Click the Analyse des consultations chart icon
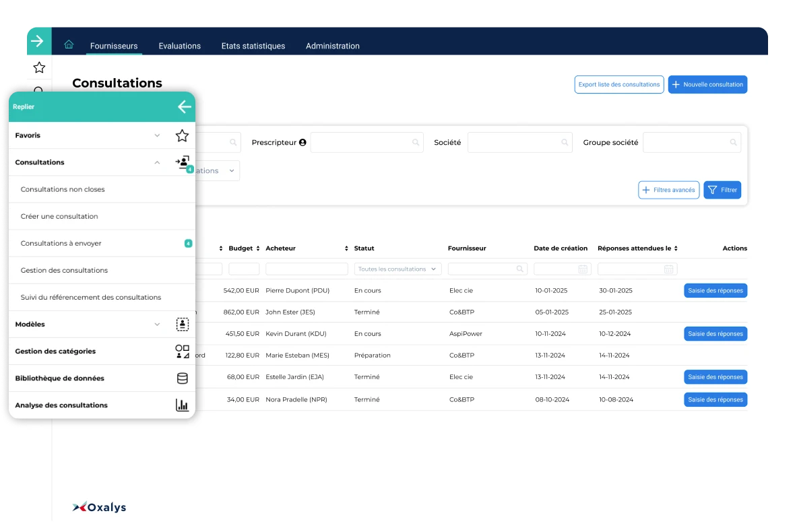This screenshot has width=795, height=532. click(x=182, y=405)
